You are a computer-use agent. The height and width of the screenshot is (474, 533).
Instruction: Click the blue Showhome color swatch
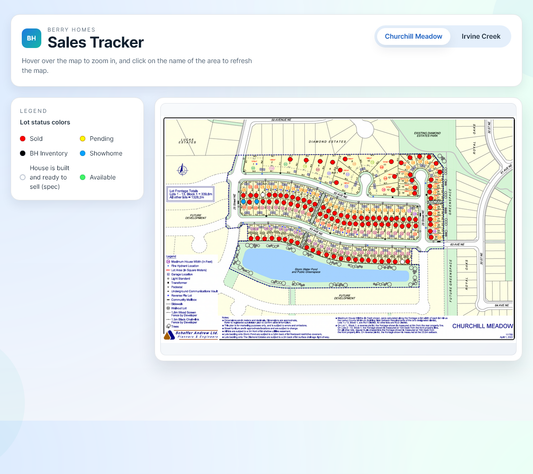tap(83, 153)
